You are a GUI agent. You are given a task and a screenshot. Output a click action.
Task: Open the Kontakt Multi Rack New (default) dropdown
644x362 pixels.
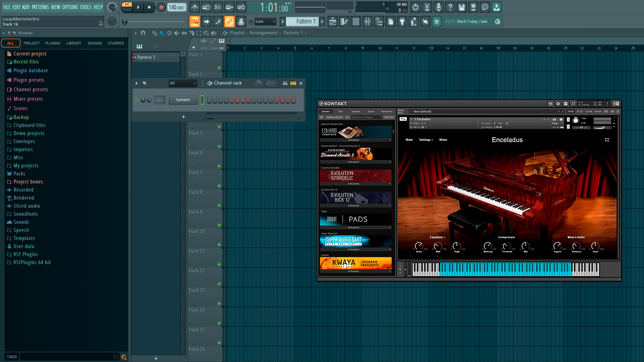coord(486,112)
